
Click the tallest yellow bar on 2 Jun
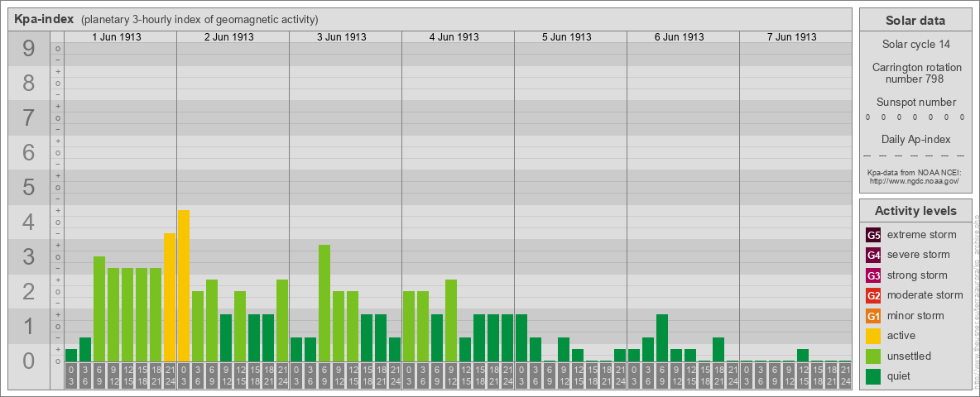[x=184, y=286]
